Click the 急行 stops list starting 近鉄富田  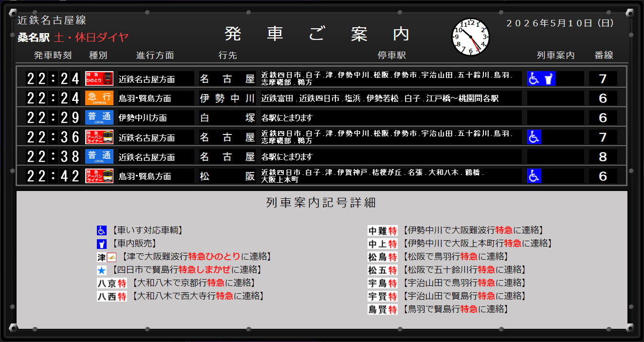pos(380,98)
